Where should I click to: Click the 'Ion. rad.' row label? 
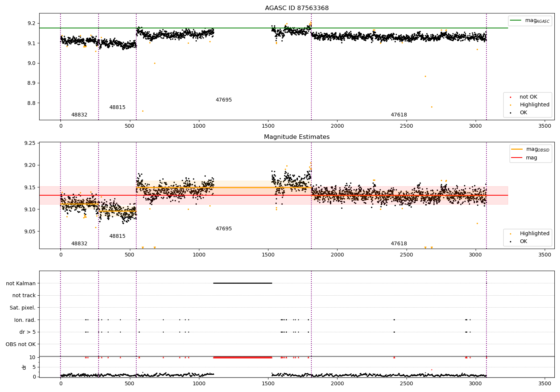[x=25, y=320]
